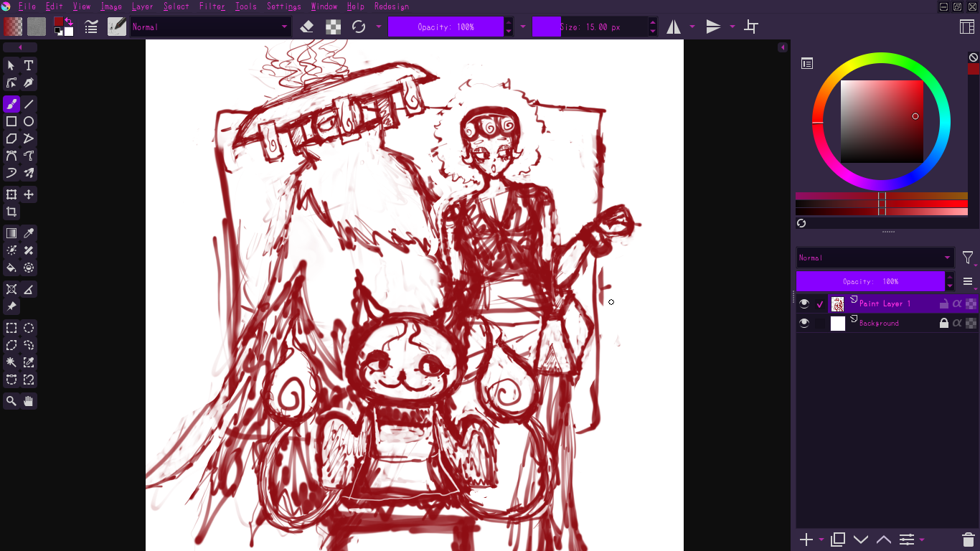Open dropdown arrow left of Opacity slider

point(379,27)
